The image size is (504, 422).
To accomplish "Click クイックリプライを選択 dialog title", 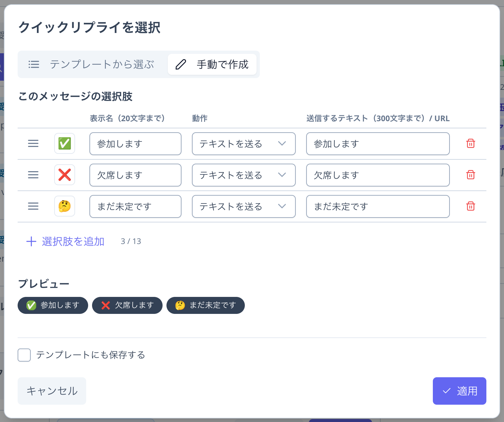I will tap(89, 27).
